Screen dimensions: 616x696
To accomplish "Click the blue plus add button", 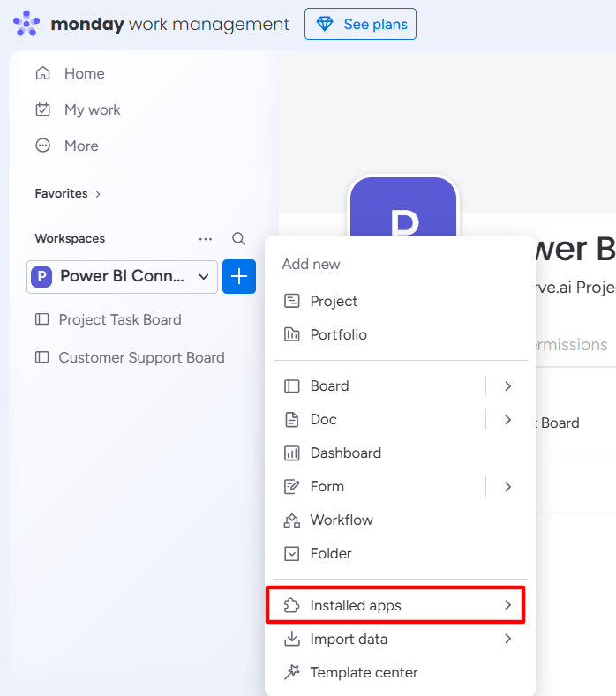I will coord(239,276).
